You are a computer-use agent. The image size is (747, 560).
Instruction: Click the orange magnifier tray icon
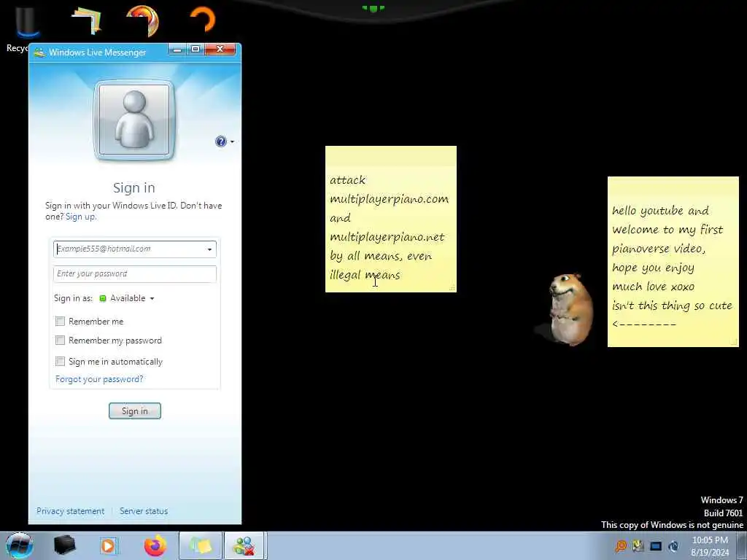click(620, 545)
